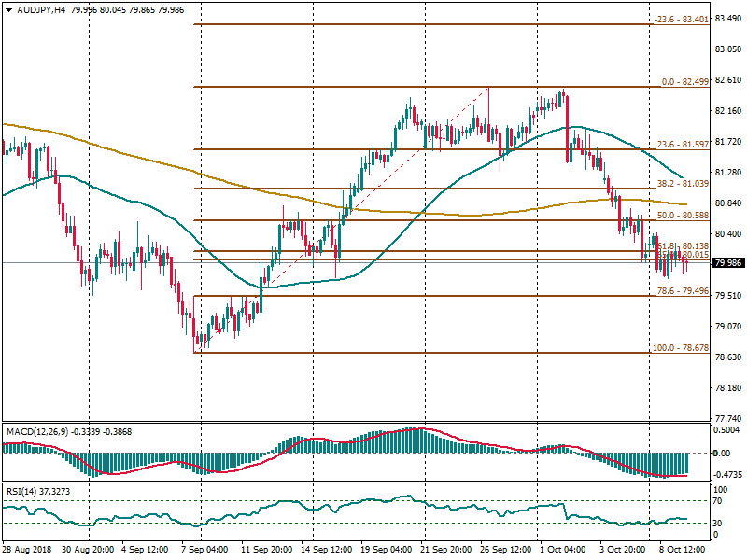Click the MACD 0.5004 scale label
Viewport: 747px width, 560px height.
[726, 431]
